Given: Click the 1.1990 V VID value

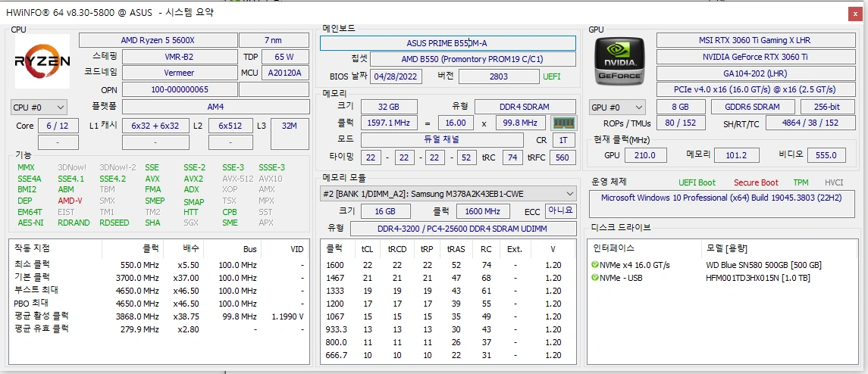Looking at the screenshot, I should coord(288,316).
